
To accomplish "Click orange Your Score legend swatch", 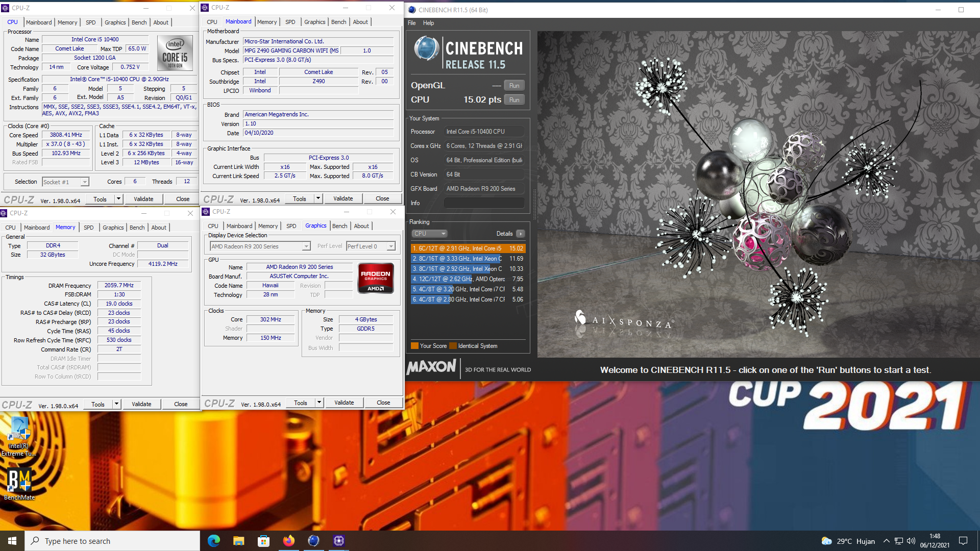I will [x=414, y=346].
